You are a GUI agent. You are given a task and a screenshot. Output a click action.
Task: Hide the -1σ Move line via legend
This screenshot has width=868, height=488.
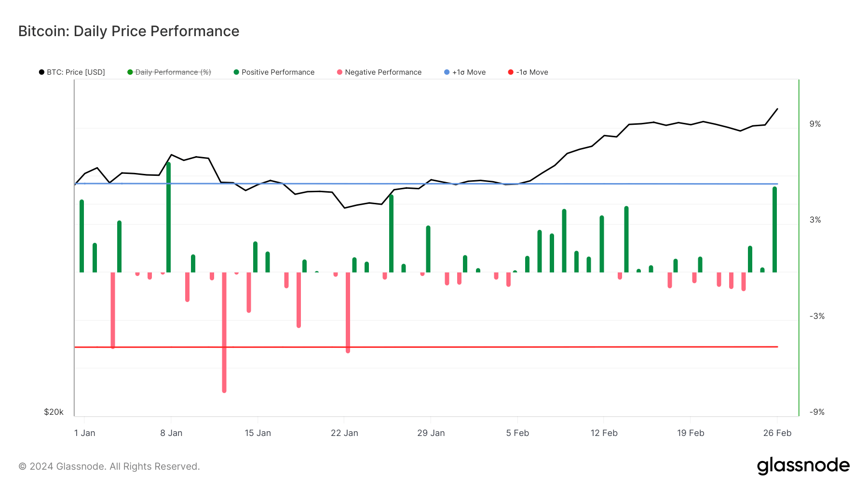click(532, 72)
